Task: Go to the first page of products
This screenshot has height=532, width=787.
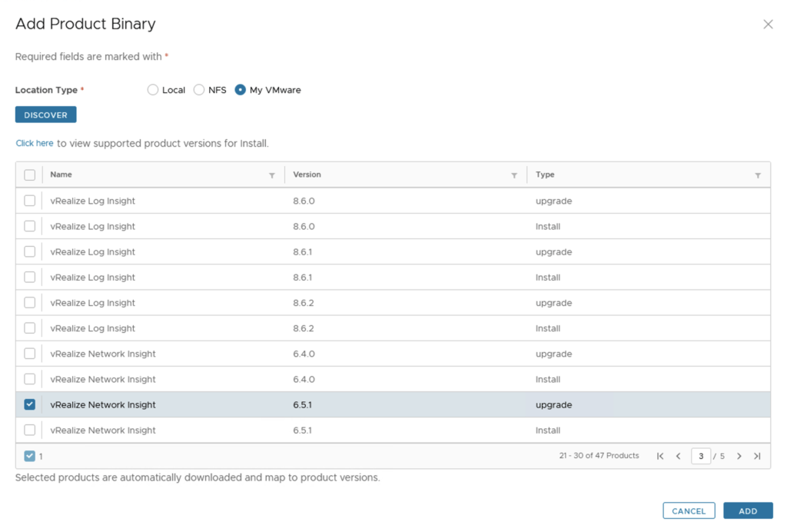Action: [660, 456]
